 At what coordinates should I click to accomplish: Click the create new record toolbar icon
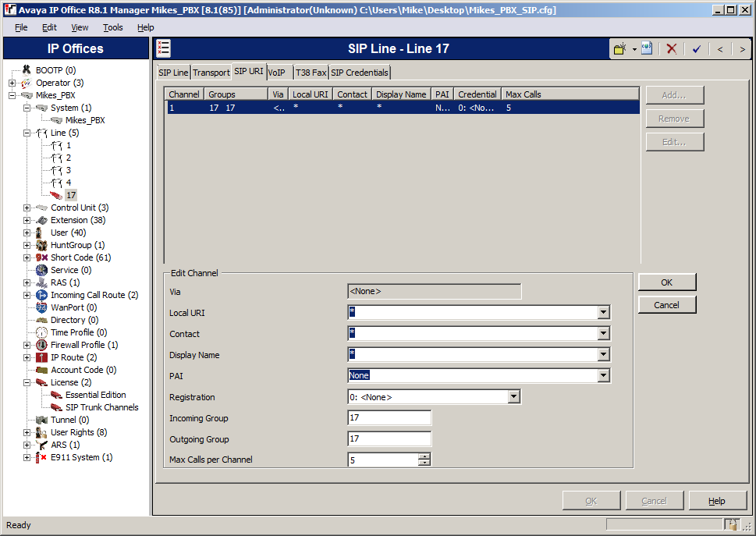(x=620, y=48)
